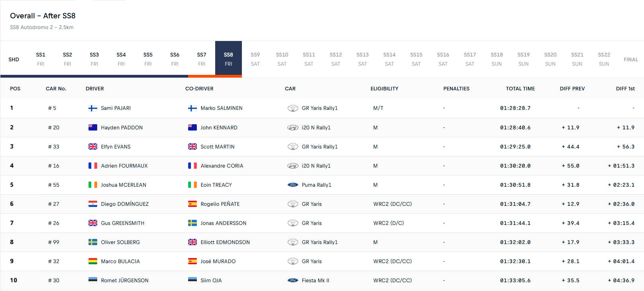Click the UK flag beside Elliott EDMONDSON

[x=192, y=242]
